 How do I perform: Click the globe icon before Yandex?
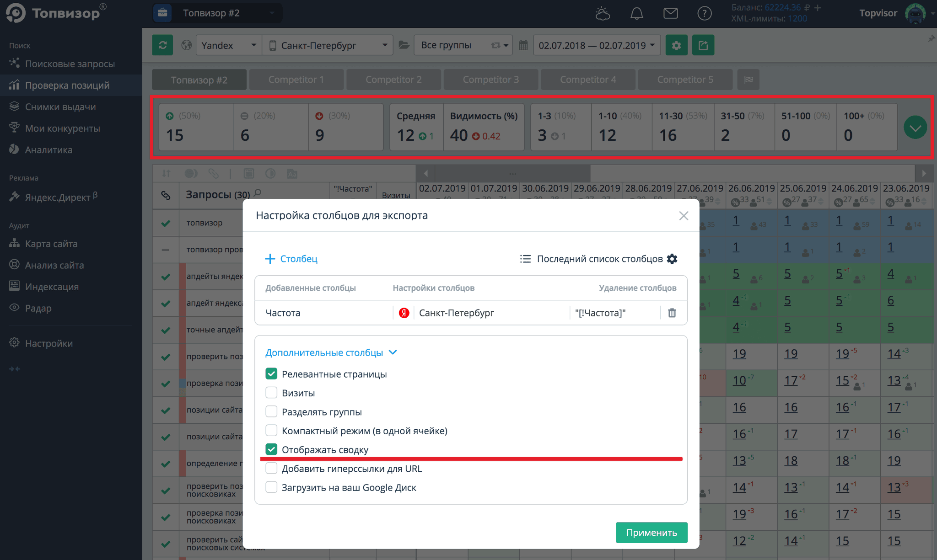click(186, 45)
